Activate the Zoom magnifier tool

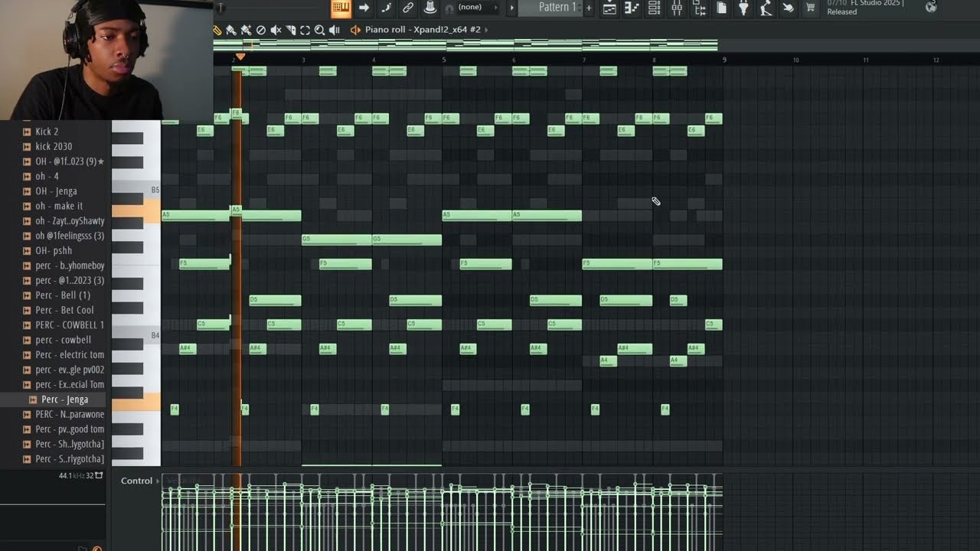point(320,30)
